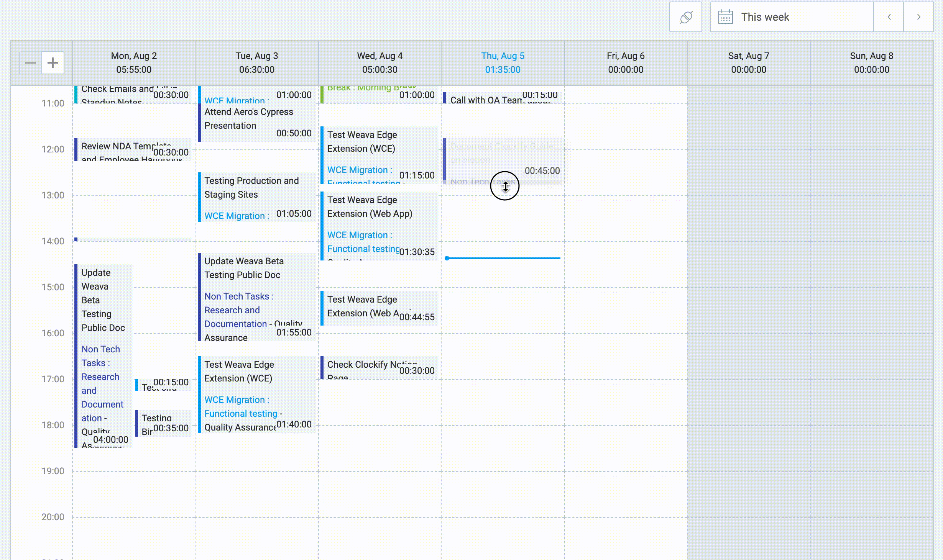Click the tag/label filter icon
Image resolution: width=943 pixels, height=560 pixels.
point(685,17)
